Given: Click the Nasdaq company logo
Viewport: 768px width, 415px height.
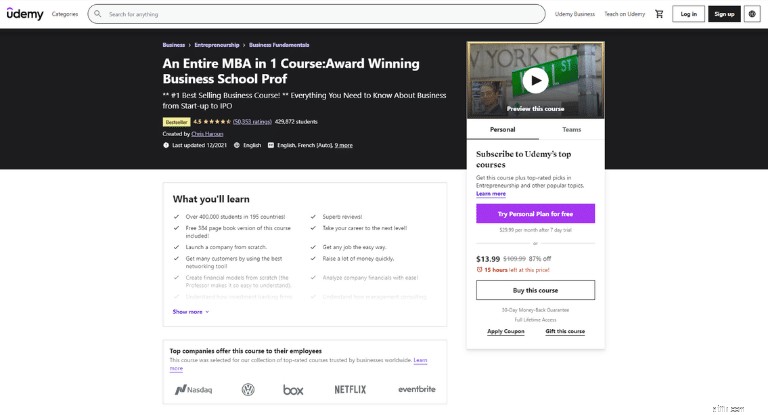Looking at the screenshot, I should 193,390.
